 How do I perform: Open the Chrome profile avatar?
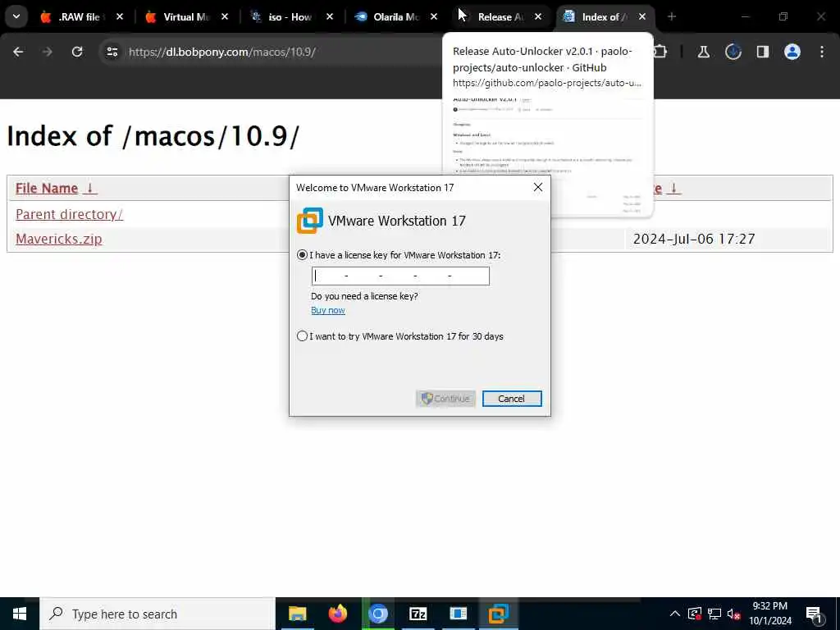792,52
